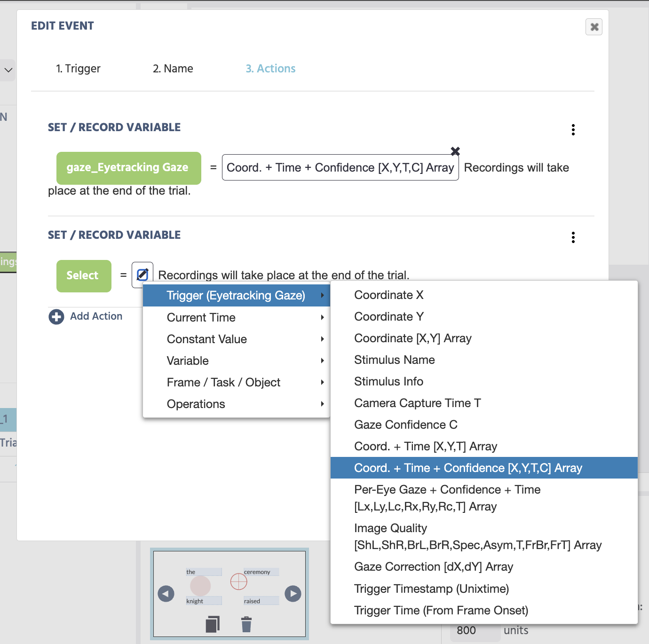Choose Coordinate X option

point(484,295)
